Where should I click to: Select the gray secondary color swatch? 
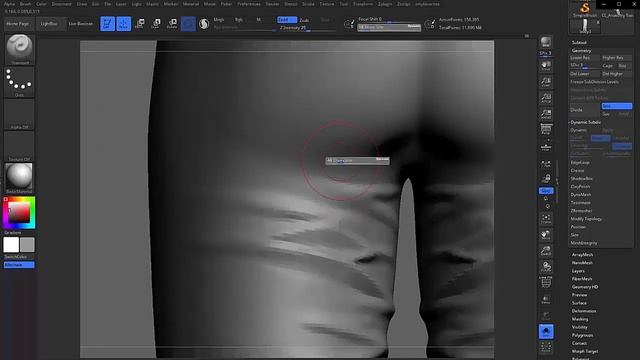[x=27, y=245]
